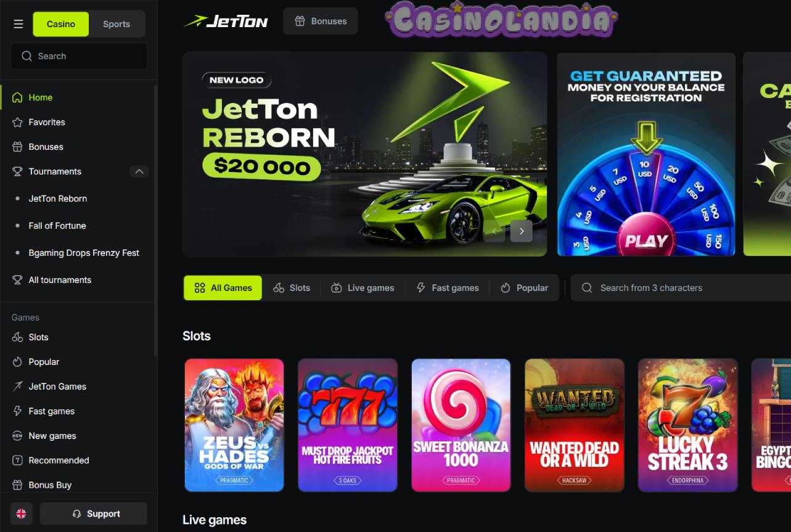Click the sidebar Search field

tap(79, 56)
